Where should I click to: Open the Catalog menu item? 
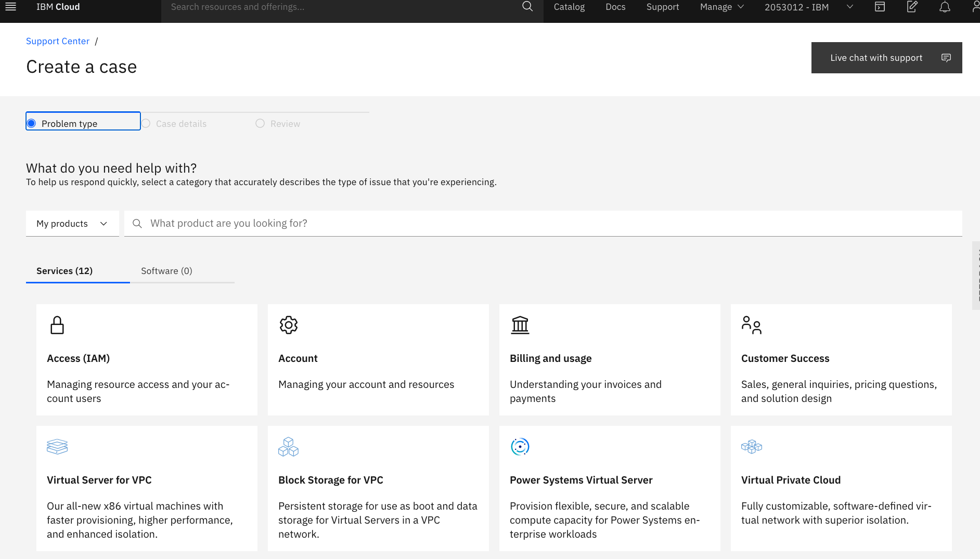[569, 7]
